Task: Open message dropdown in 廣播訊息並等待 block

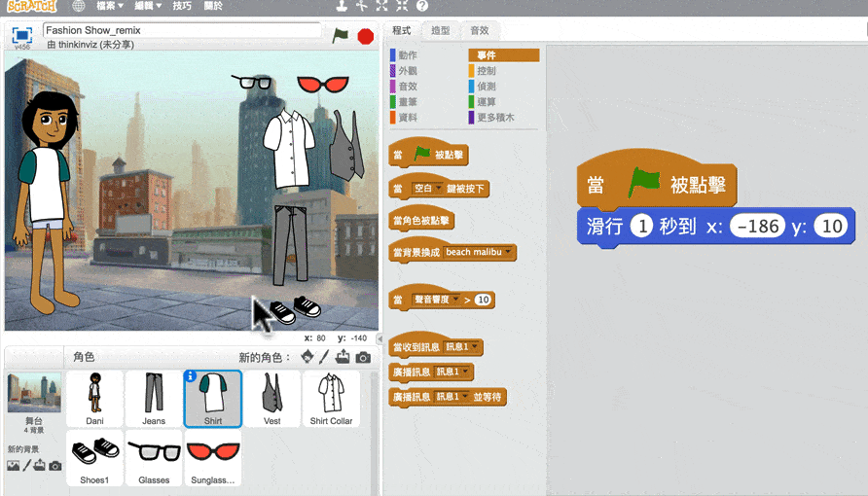Action: [452, 397]
